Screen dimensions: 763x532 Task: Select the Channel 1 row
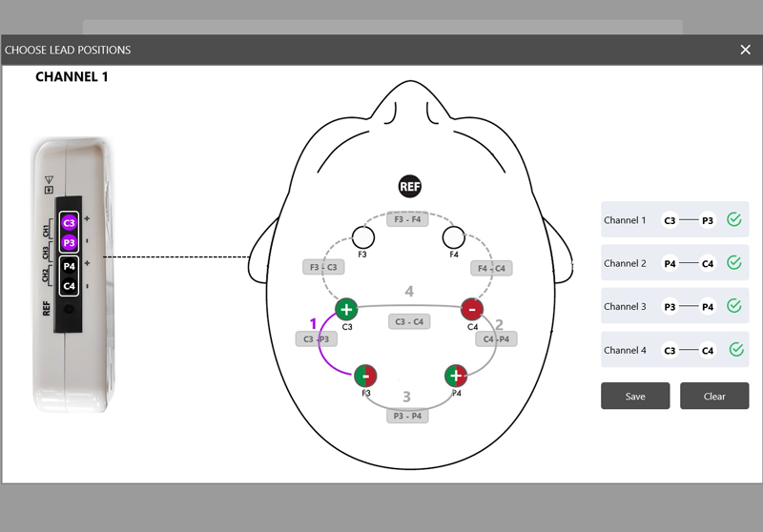click(x=673, y=220)
